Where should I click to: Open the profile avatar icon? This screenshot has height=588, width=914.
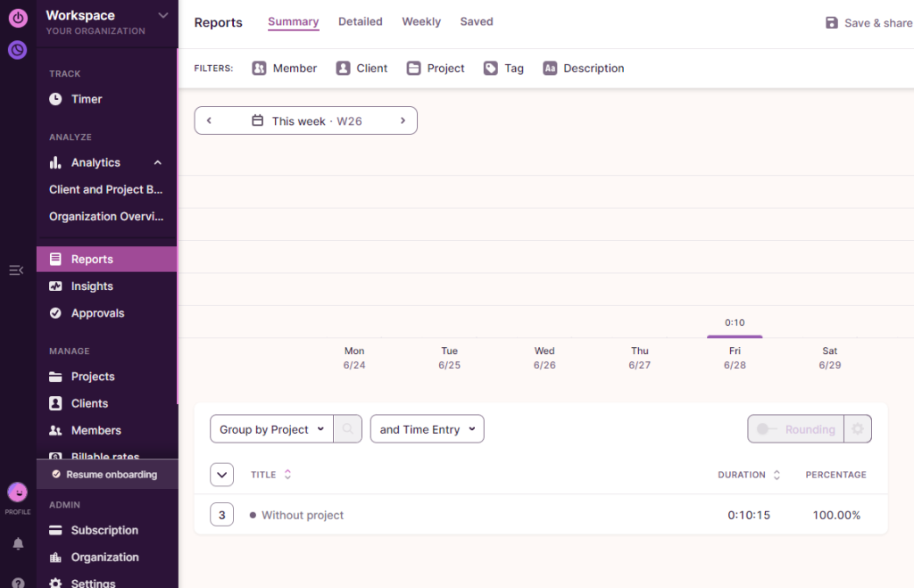pyautogui.click(x=18, y=493)
